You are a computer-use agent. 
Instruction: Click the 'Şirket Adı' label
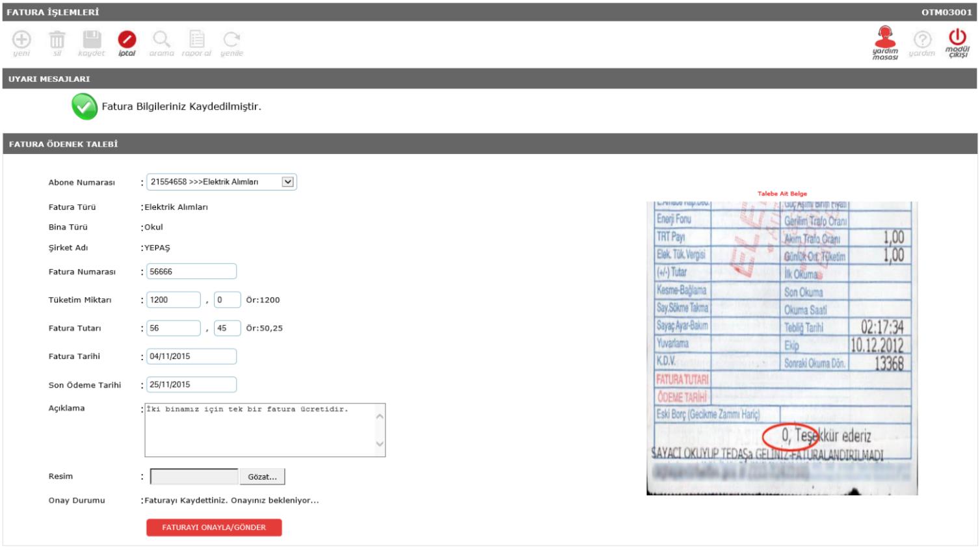coord(68,248)
